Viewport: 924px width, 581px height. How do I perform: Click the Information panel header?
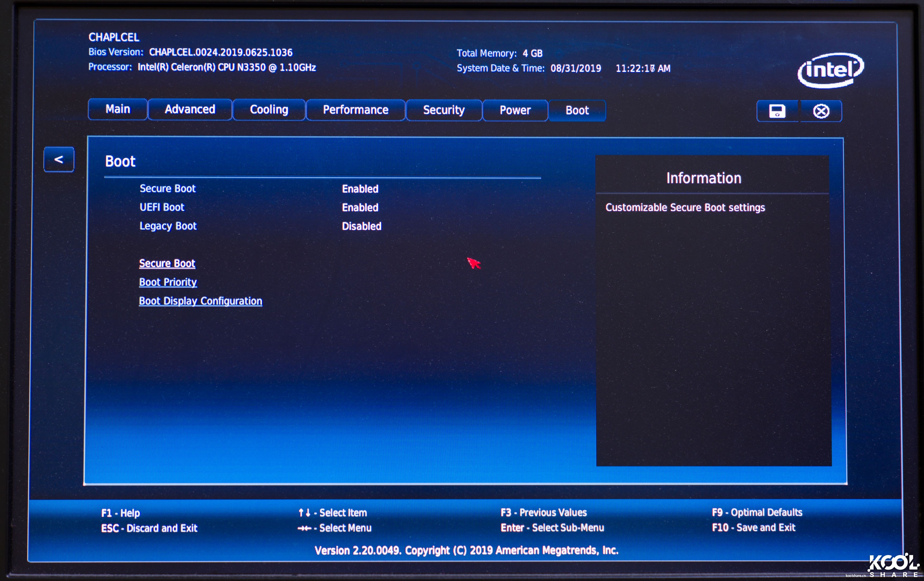(703, 177)
